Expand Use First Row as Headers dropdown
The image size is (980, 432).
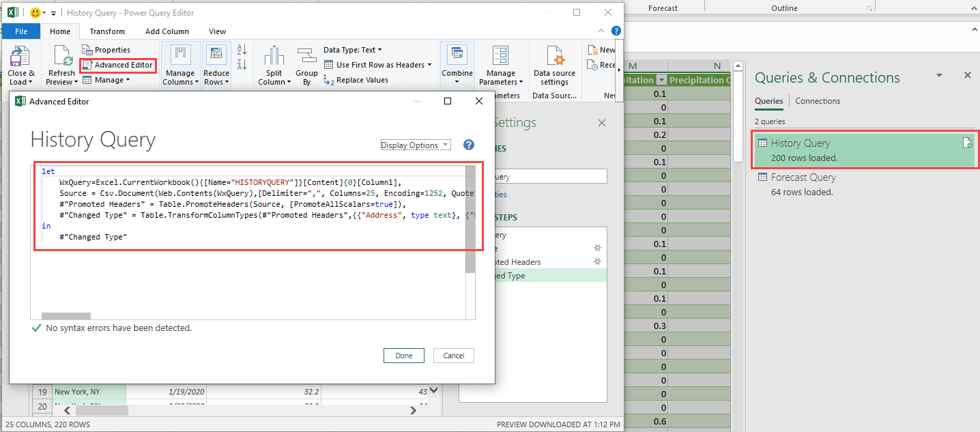pos(429,65)
